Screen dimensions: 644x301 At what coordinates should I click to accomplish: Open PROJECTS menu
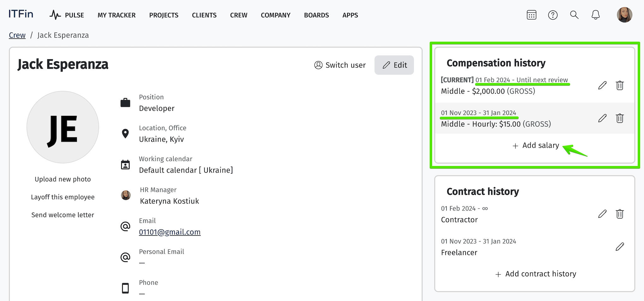click(164, 15)
